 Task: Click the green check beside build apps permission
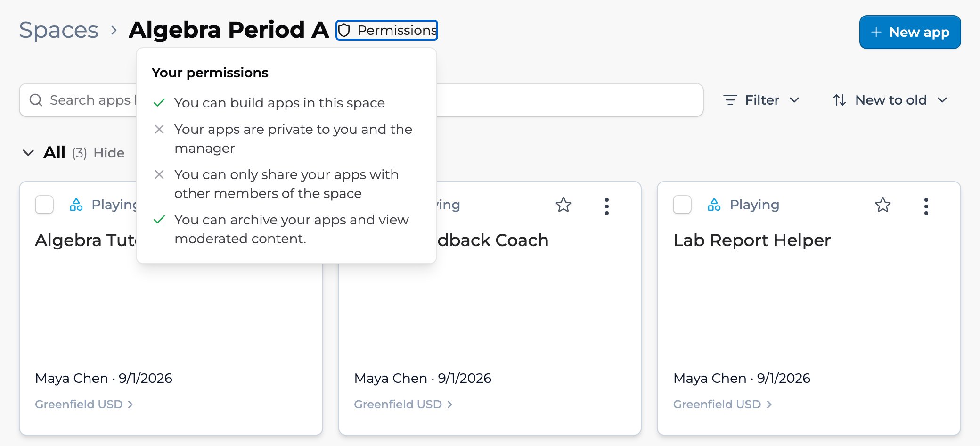pyautogui.click(x=159, y=103)
